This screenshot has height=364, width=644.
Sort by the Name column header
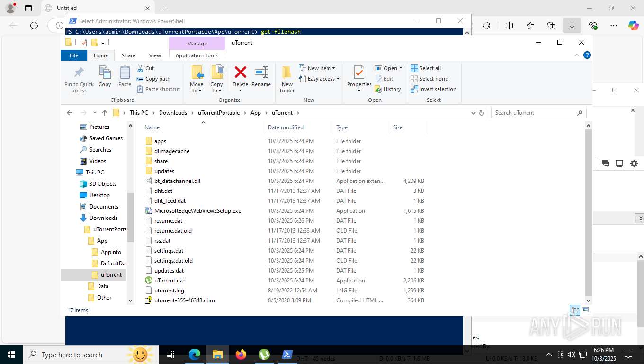tap(203, 127)
